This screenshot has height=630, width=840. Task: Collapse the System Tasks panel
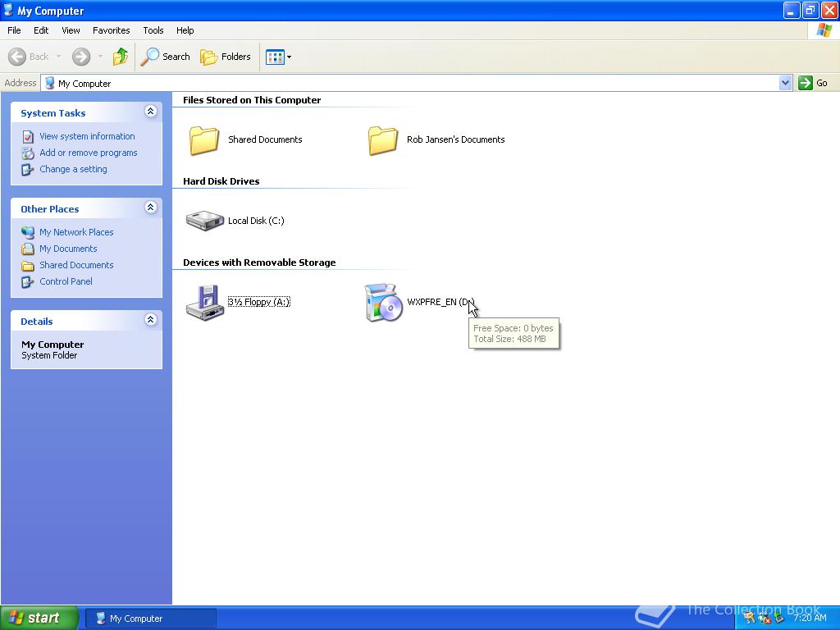tap(151, 112)
